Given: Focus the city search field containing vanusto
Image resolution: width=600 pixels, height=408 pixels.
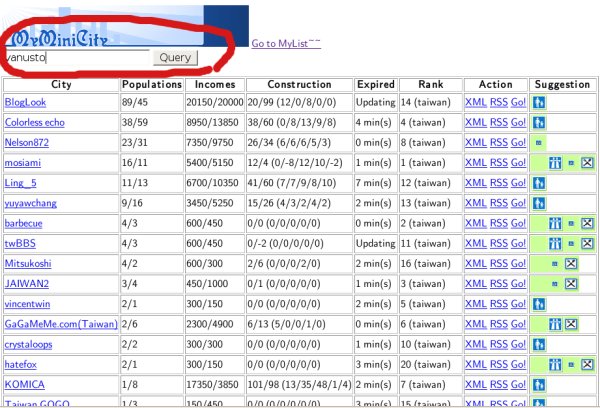Looking at the screenshot, I should (x=77, y=58).
